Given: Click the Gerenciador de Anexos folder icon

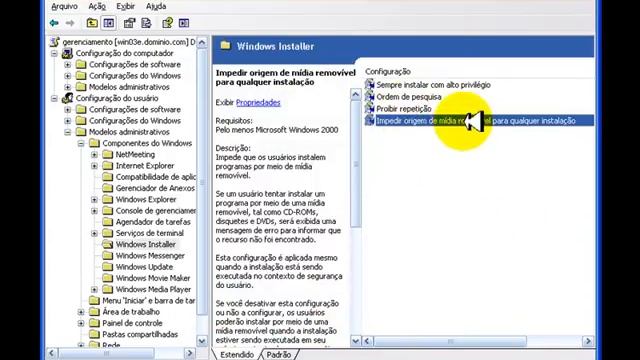Looking at the screenshot, I should click(x=108, y=188).
